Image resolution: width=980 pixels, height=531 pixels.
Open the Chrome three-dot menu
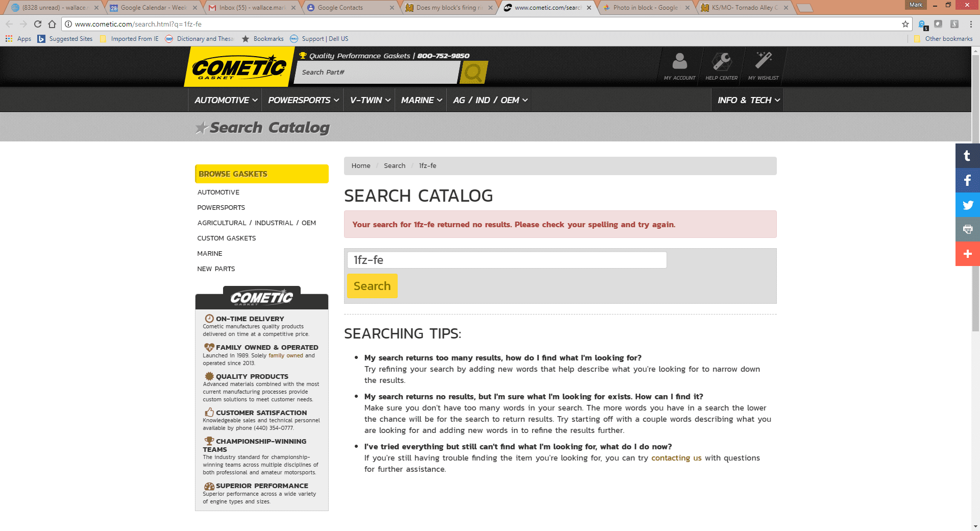(971, 24)
